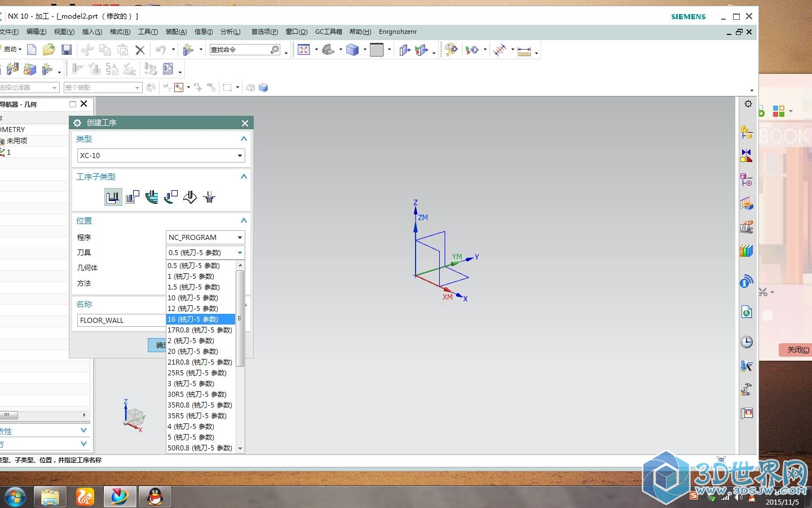Open the 刀具 tool dropdown
Screen dimensions: 812x508
coord(205,252)
